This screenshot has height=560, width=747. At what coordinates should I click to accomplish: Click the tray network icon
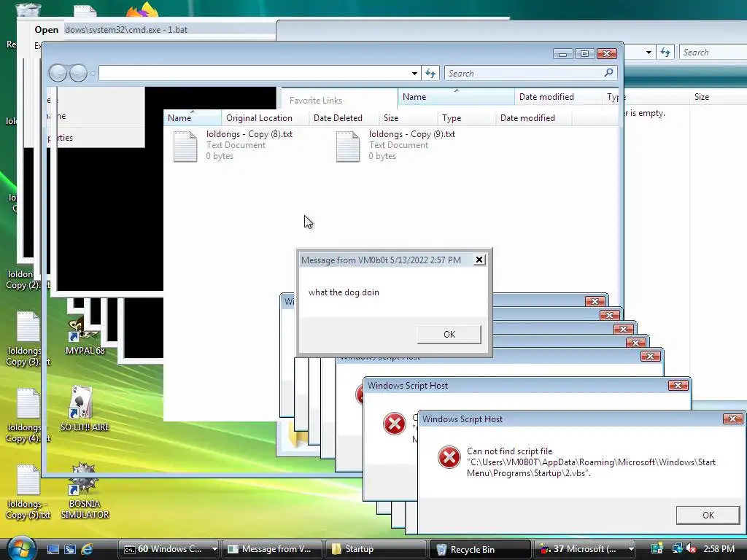[677, 548]
